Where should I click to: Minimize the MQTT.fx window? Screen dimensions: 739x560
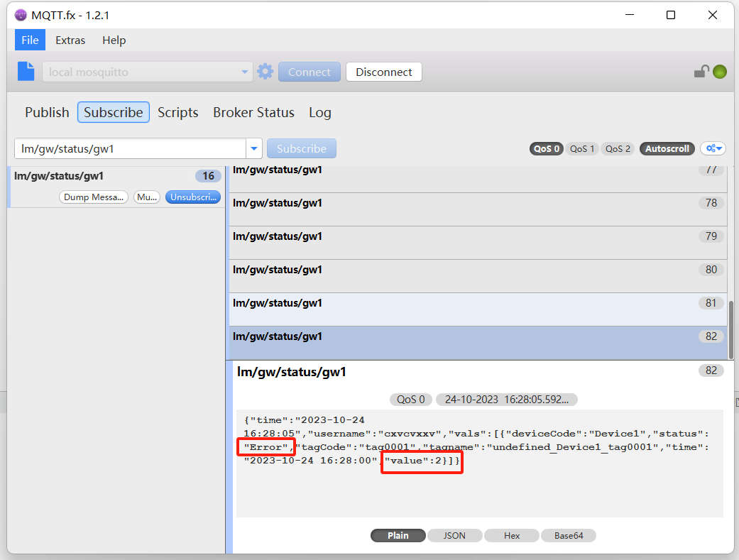tap(630, 15)
